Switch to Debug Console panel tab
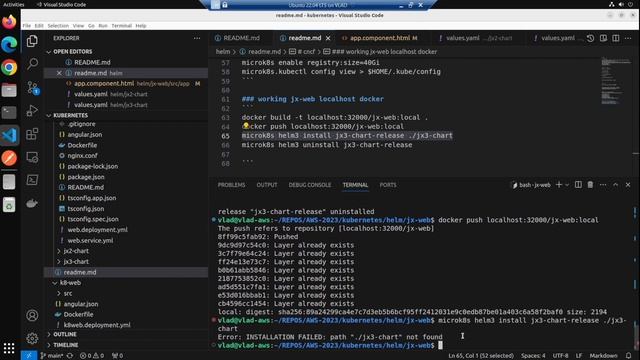640x360 pixels. click(310, 185)
